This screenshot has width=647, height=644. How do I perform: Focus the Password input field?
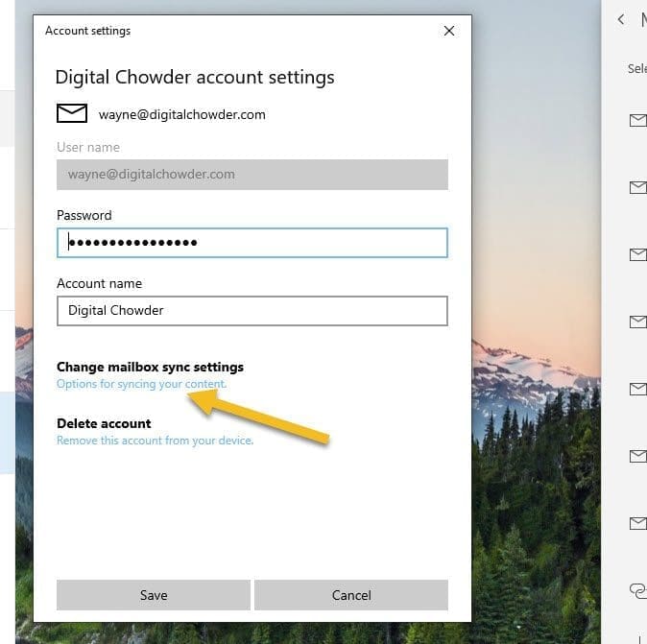252,243
